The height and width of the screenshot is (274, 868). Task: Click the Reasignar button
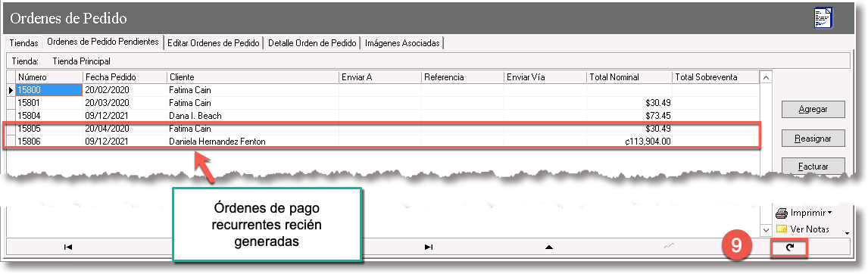pos(813,137)
